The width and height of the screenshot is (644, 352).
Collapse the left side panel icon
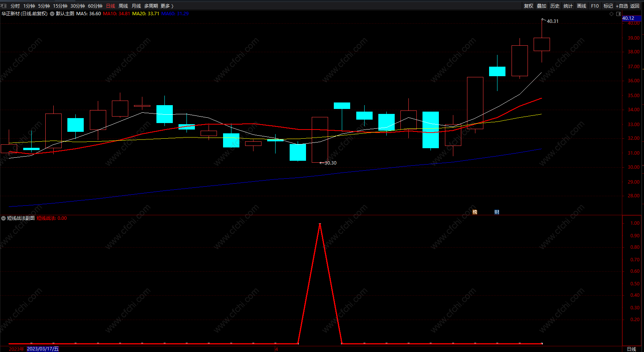[4, 6]
